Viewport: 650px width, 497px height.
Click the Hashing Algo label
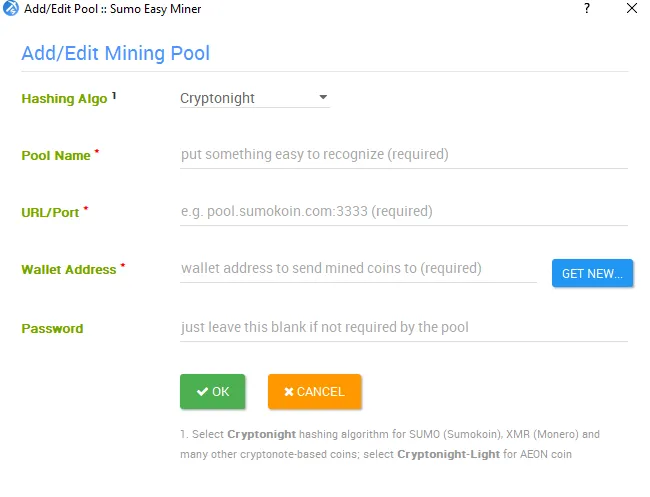64,99
